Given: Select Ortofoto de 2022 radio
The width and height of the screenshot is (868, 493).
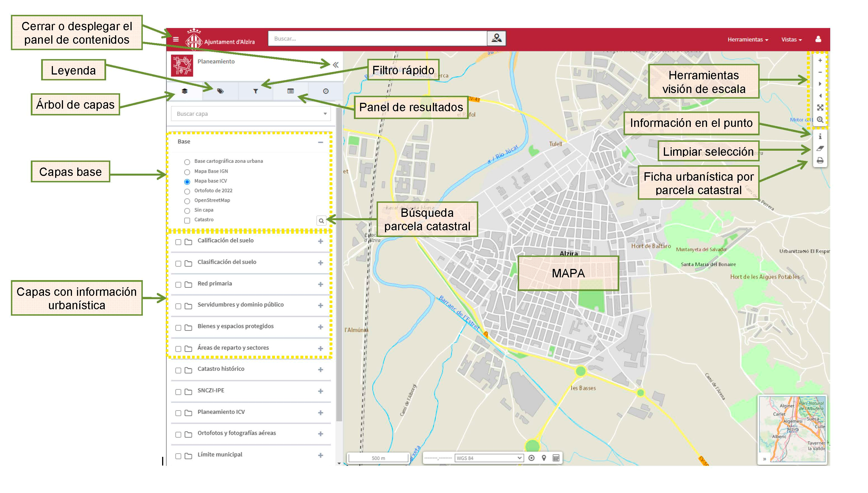Looking at the screenshot, I should pyautogui.click(x=187, y=191).
